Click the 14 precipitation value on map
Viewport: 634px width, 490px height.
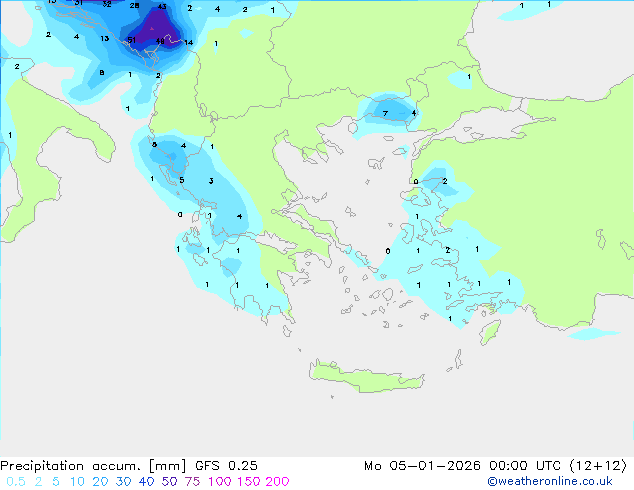188,42
